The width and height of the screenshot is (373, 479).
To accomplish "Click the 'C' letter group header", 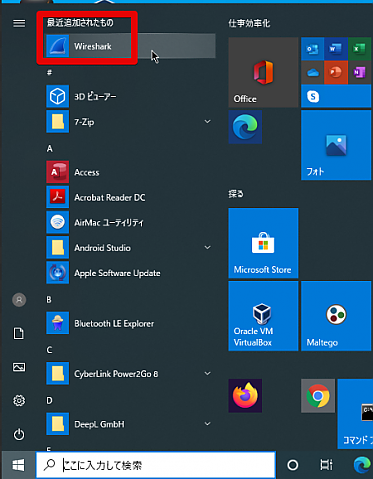I will (x=49, y=350).
